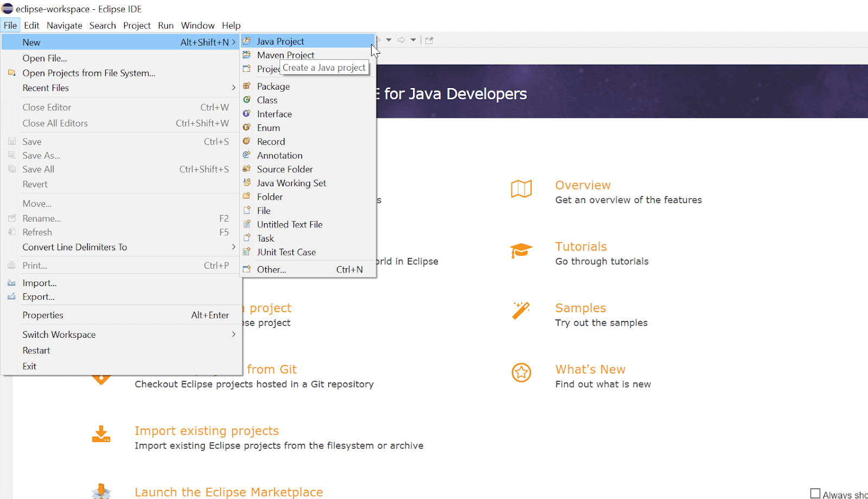868x499 pixels.
Task: Open the Project menu
Action: pos(137,26)
